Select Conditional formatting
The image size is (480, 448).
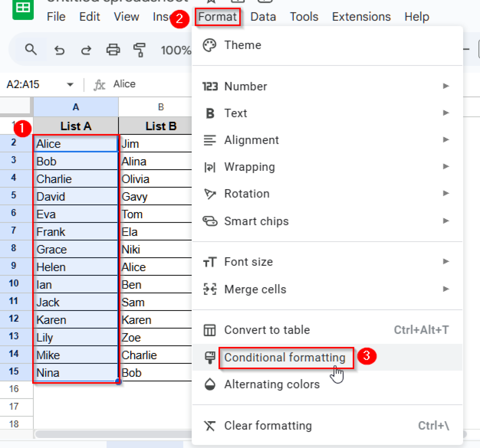284,357
